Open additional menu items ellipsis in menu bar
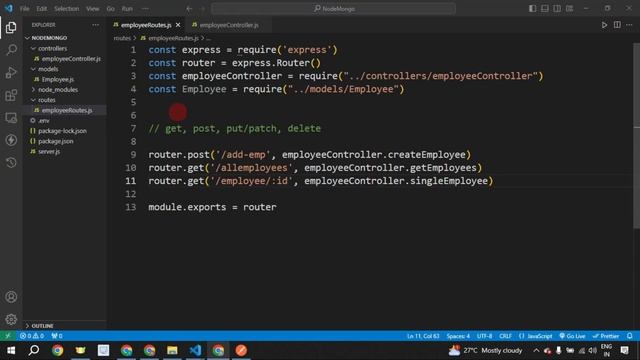The width and height of the screenshot is (640, 360). point(145,9)
